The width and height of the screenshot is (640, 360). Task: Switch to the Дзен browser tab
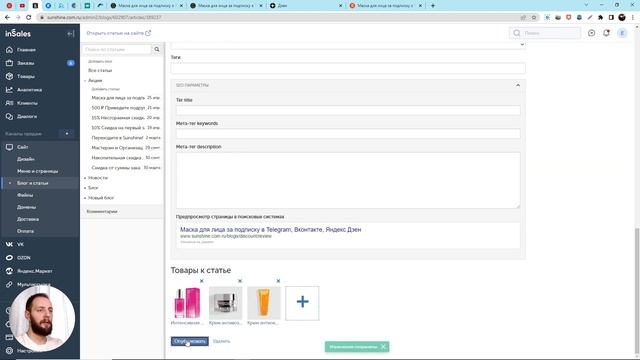point(305,6)
